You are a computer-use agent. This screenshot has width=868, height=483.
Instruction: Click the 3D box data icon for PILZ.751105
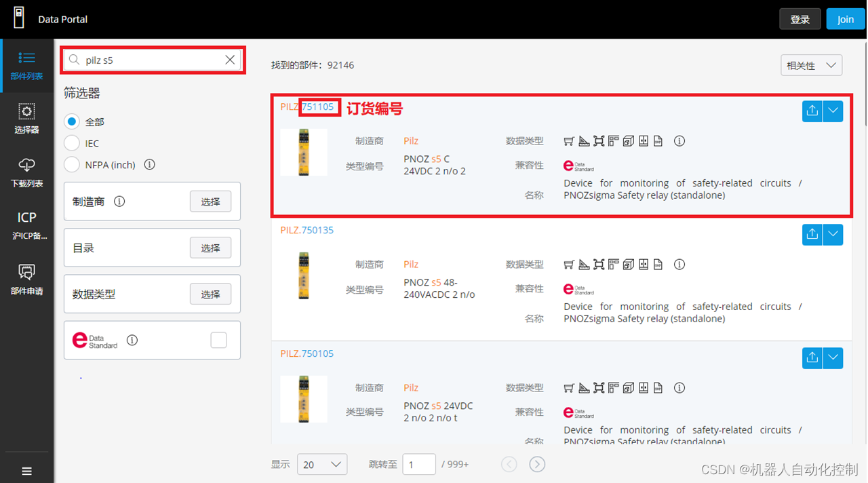(629, 141)
